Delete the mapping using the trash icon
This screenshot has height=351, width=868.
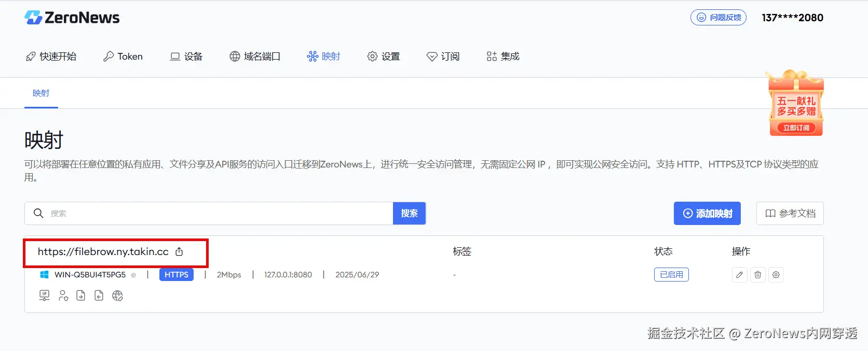pyautogui.click(x=758, y=275)
